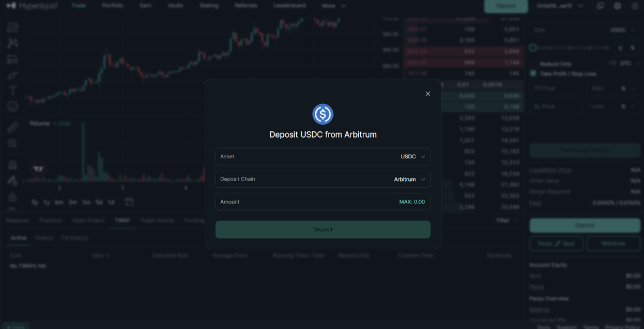The width and height of the screenshot is (644, 329).
Task: Activate the Zoom in chart tool
Action: [12, 143]
